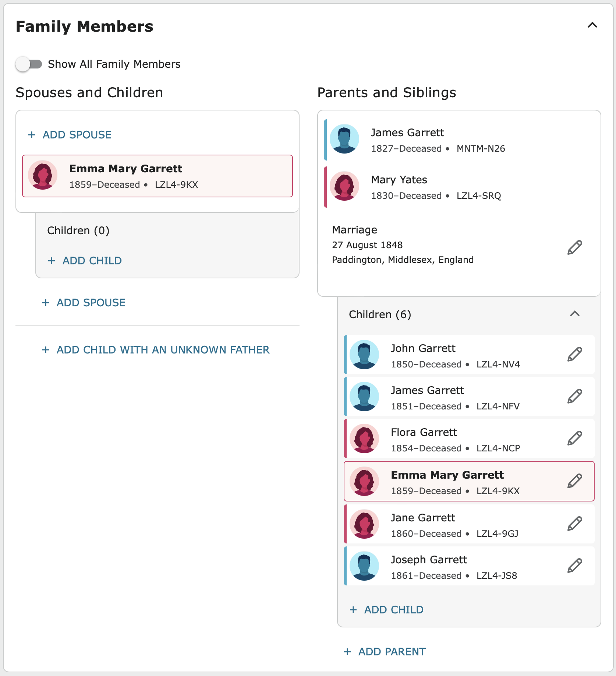The height and width of the screenshot is (676, 616).
Task: Click the pencil icon for John Garrett
Action: (574, 354)
